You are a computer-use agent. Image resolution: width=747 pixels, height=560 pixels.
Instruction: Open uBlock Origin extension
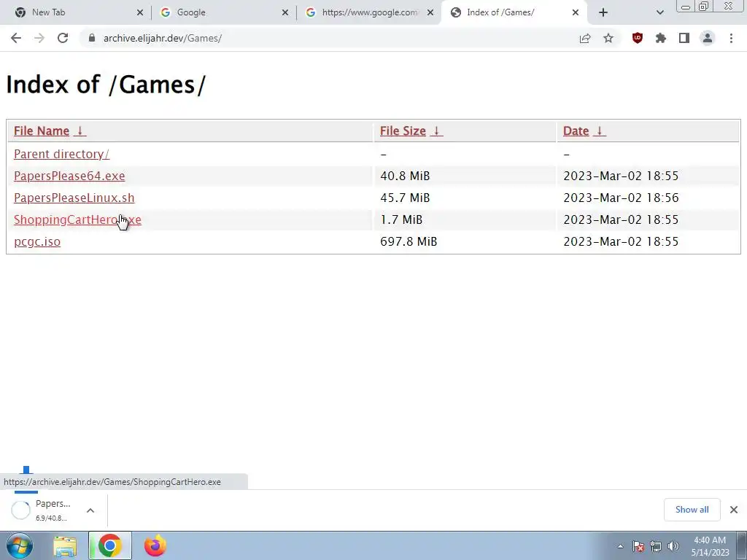click(638, 38)
